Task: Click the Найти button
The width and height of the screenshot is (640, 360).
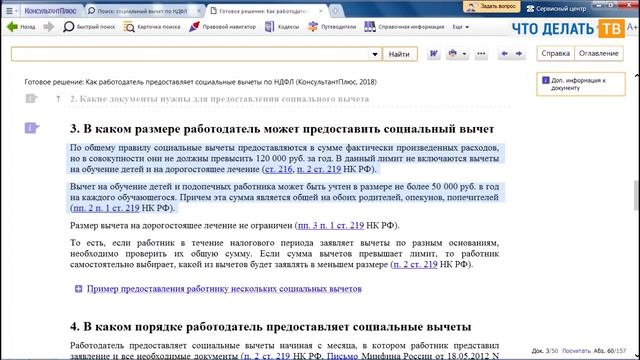Action: [x=399, y=54]
